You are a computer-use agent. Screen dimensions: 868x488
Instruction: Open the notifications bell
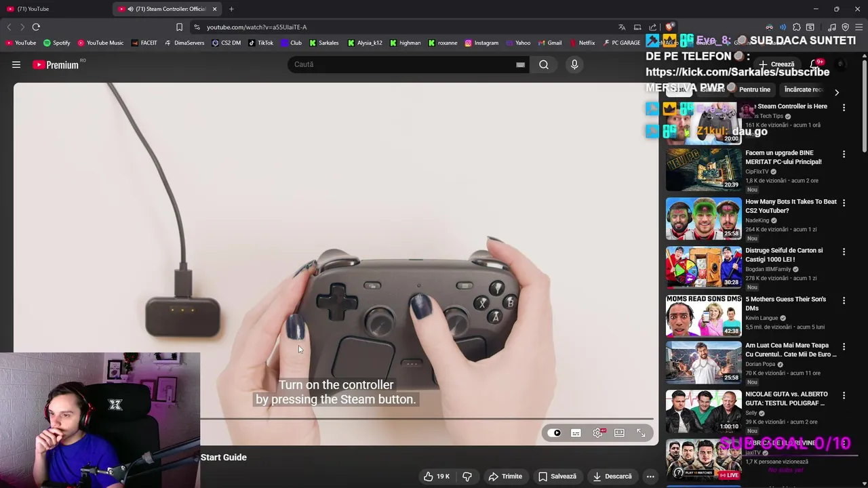pos(815,64)
